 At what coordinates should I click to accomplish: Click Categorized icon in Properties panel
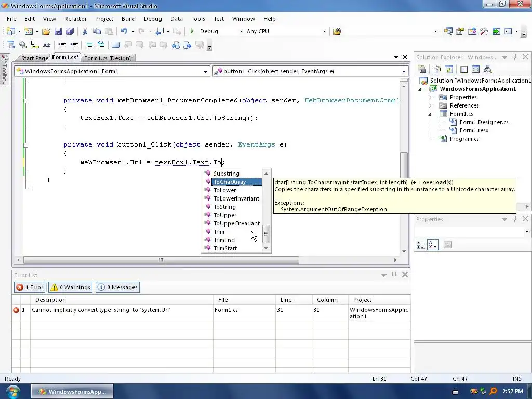[421, 244]
